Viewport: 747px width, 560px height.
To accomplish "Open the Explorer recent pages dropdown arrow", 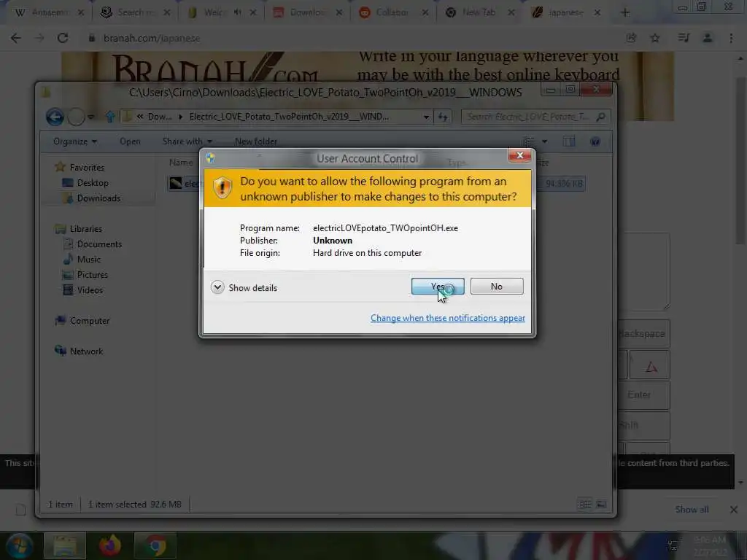I will click(91, 117).
